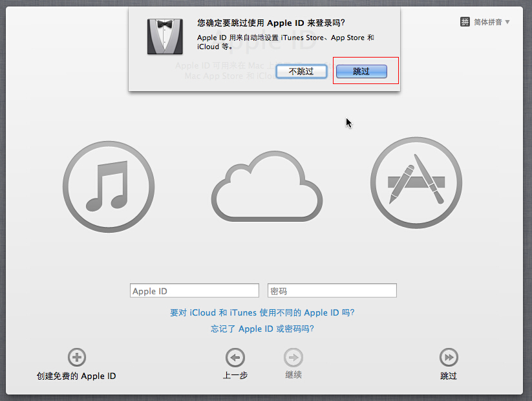Click the bottom-right 跳过 fast-forward icon
The height and width of the screenshot is (401, 532).
449,357
